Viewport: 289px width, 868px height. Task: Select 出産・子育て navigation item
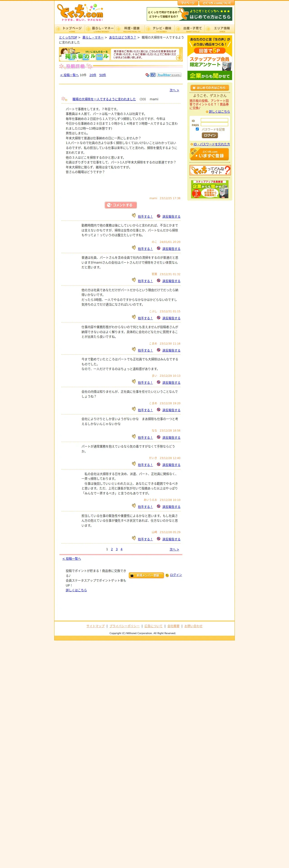pyautogui.click(x=190, y=29)
